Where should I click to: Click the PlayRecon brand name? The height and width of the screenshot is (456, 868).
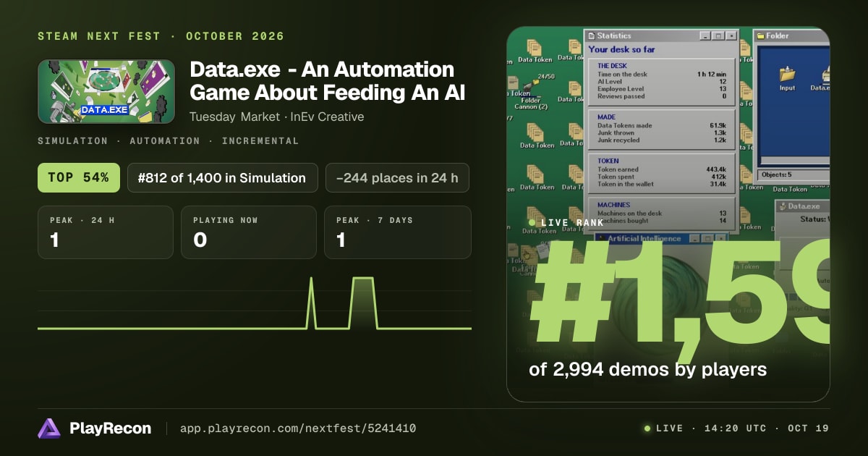(111, 428)
